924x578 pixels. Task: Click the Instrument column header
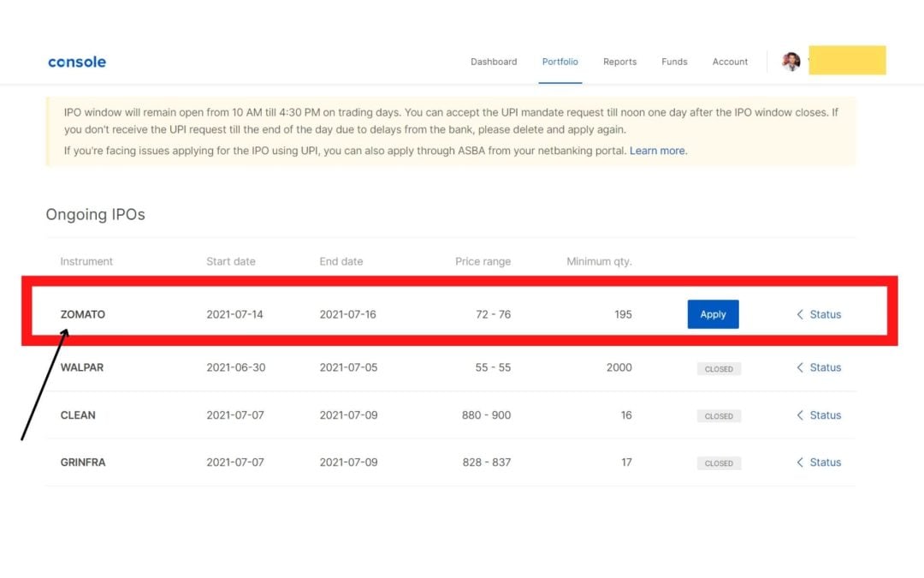click(x=86, y=261)
